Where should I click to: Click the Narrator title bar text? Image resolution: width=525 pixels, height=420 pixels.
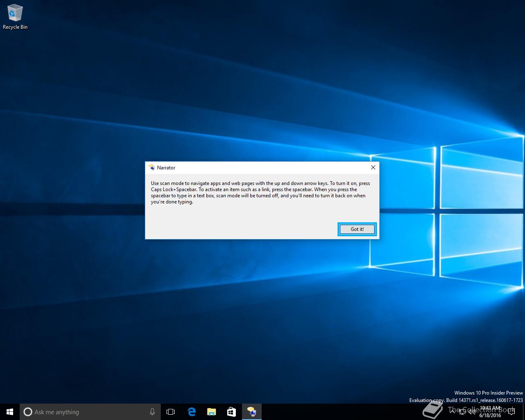[166, 168]
